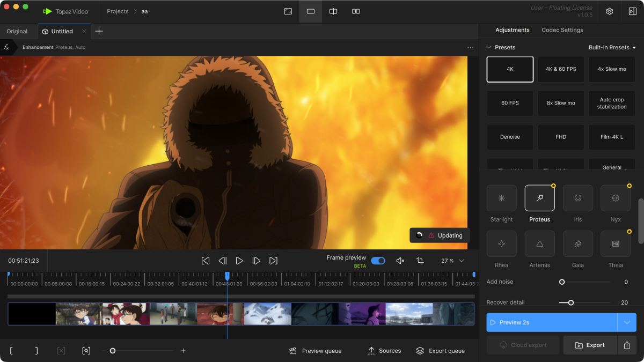Screen dimensions: 644x362
Task: Pick the Theia HQ model icon
Action: 616,244
